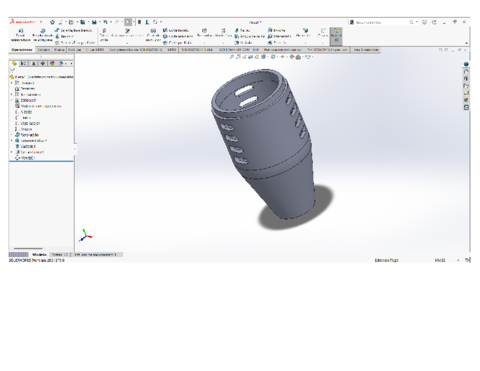The image size is (480, 371).
Task: Click Corte de revolución tool
Action: click(x=153, y=35)
